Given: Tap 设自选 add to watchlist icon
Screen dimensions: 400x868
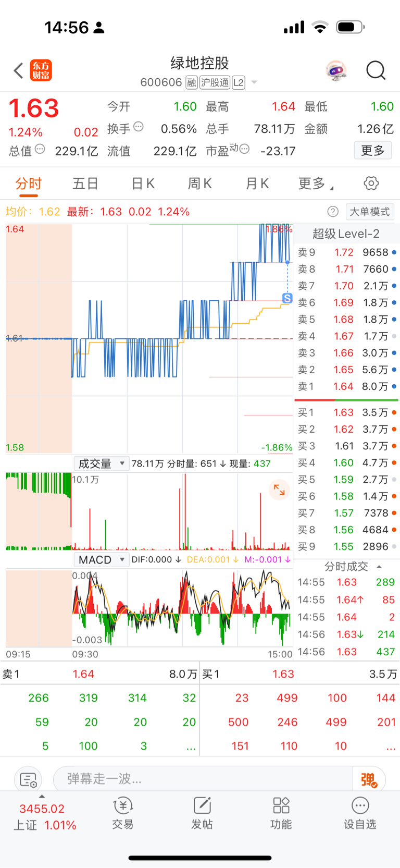Looking at the screenshot, I should pos(360,813).
